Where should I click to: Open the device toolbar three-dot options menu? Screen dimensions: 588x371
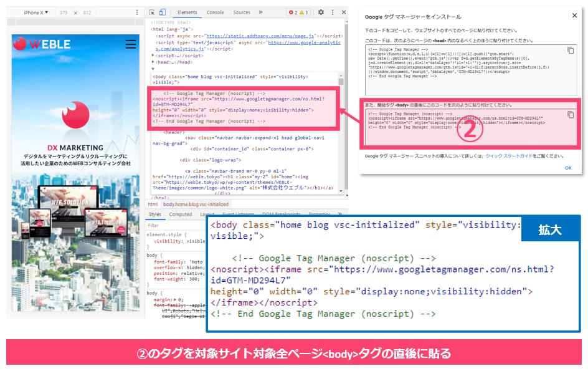coord(137,12)
